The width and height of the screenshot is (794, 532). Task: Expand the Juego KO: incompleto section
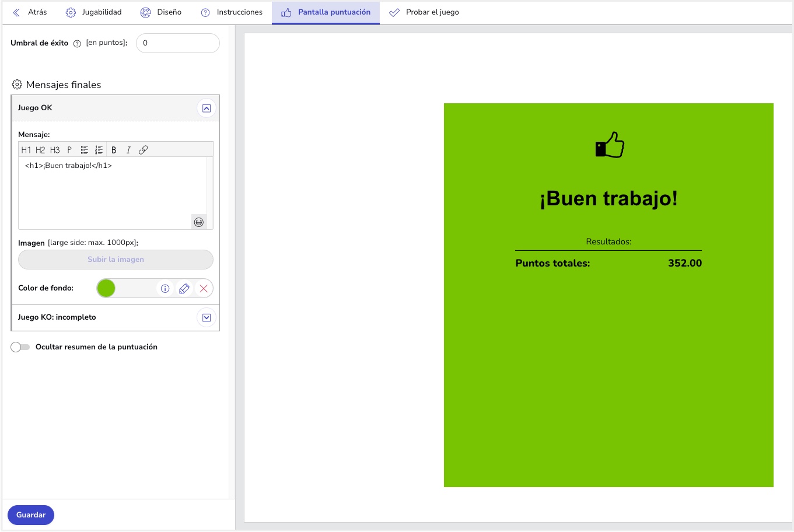pos(207,318)
